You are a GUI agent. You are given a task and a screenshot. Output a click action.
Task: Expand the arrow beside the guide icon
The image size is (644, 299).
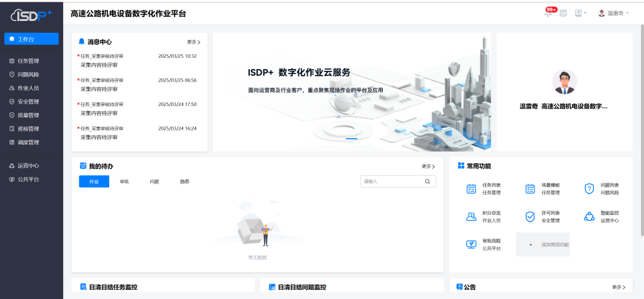pos(586,13)
